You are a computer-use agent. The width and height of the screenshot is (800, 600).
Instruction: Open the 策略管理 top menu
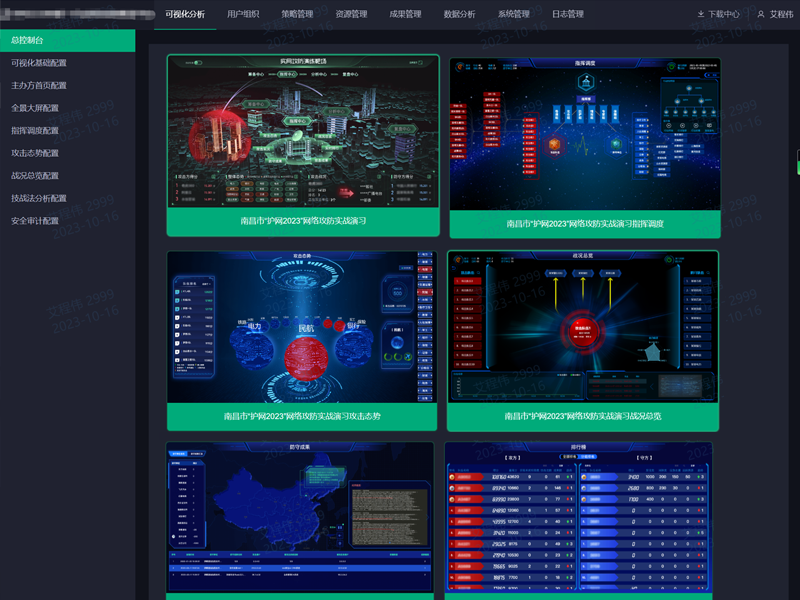click(297, 15)
